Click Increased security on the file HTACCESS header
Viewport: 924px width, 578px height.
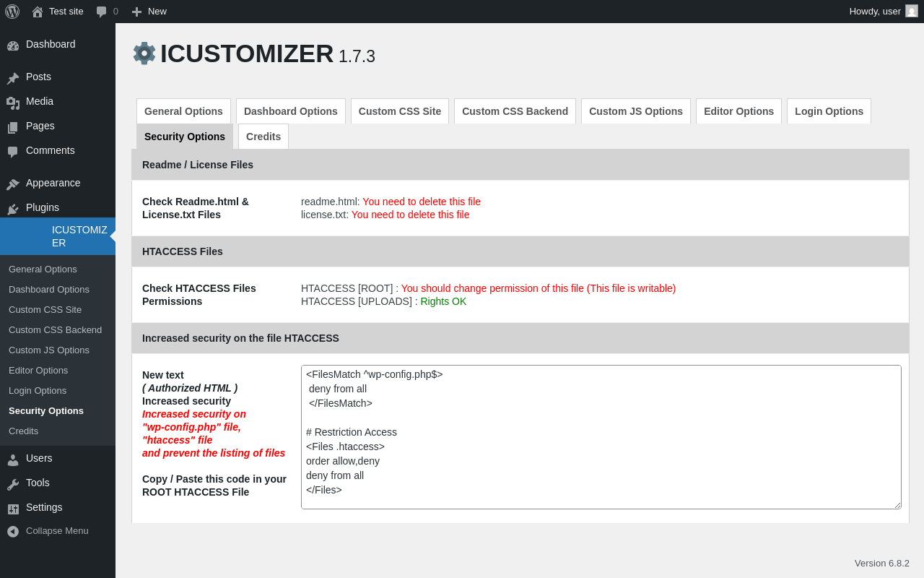coord(520,338)
